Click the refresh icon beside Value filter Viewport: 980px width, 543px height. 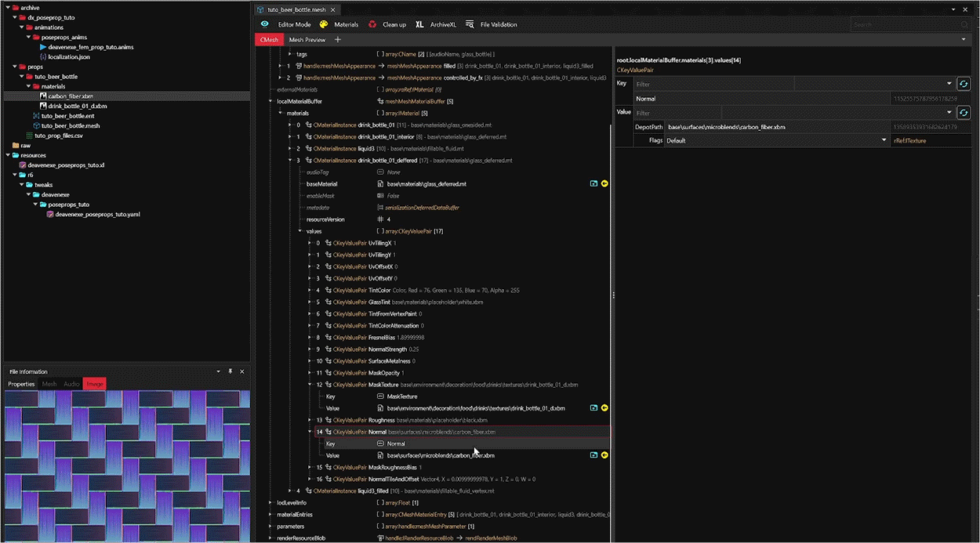pos(964,113)
